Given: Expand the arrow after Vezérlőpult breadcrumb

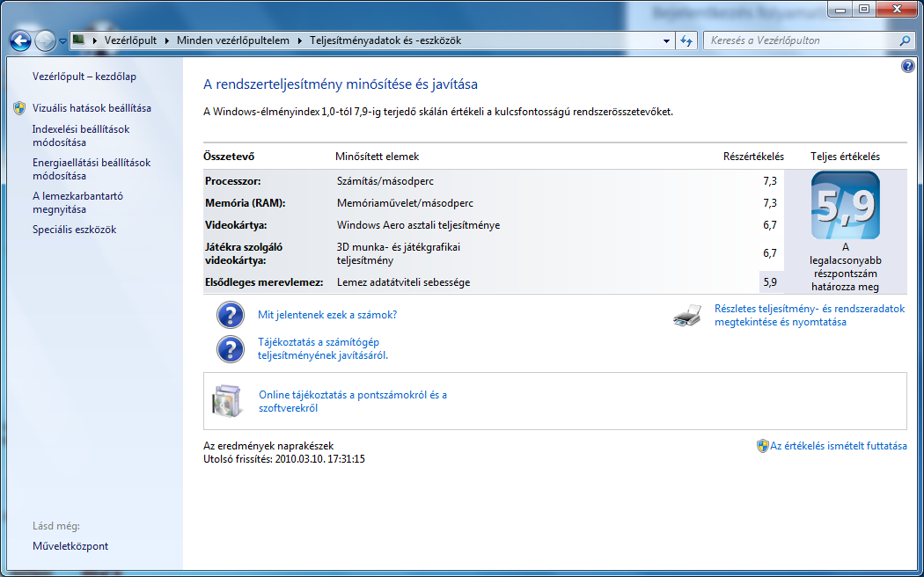Looking at the screenshot, I should pos(167,40).
